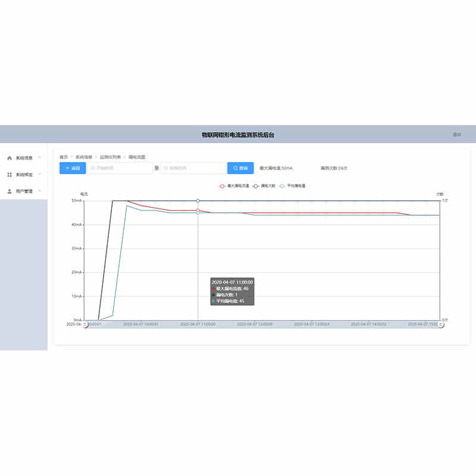Click the right handle of the zoom slider
Screen dimensions: 476x476
pos(441,324)
